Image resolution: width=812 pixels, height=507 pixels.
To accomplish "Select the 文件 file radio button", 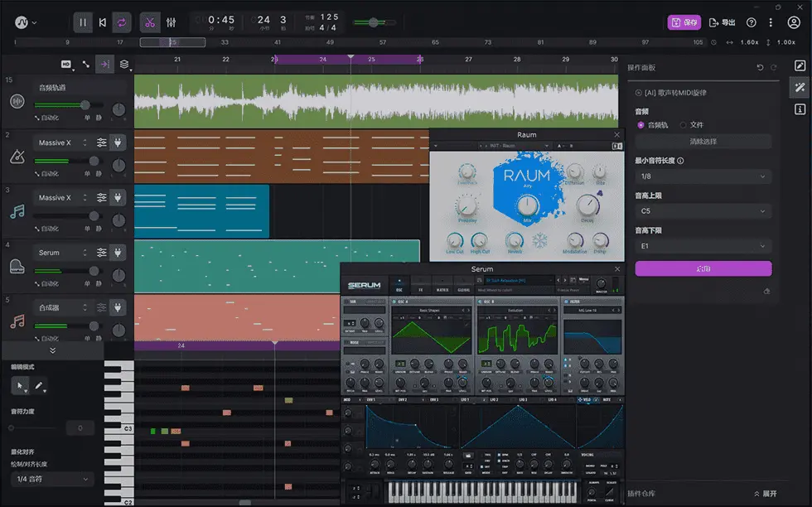I will coord(683,125).
